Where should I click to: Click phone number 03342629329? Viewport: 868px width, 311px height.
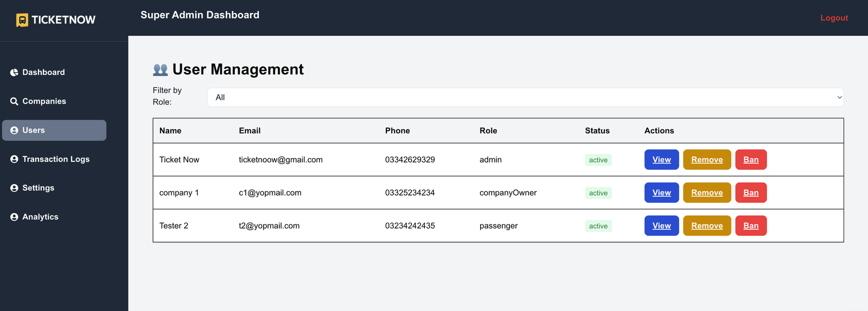(410, 160)
